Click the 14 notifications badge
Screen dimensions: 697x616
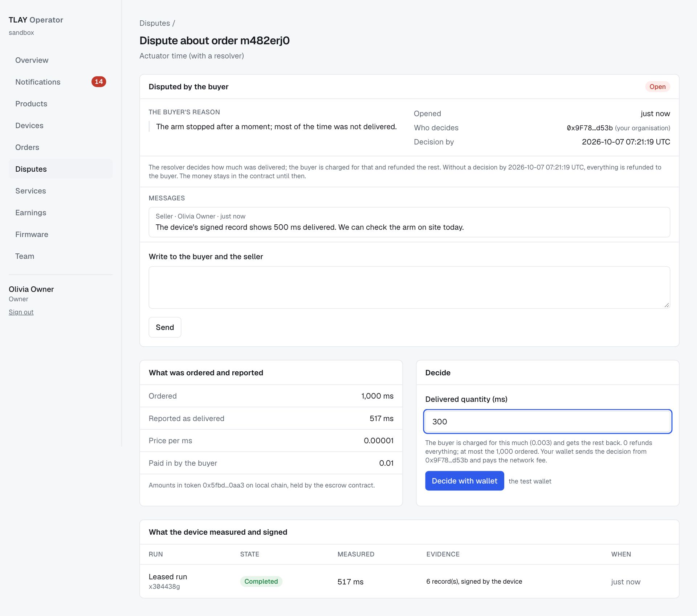[x=98, y=82]
